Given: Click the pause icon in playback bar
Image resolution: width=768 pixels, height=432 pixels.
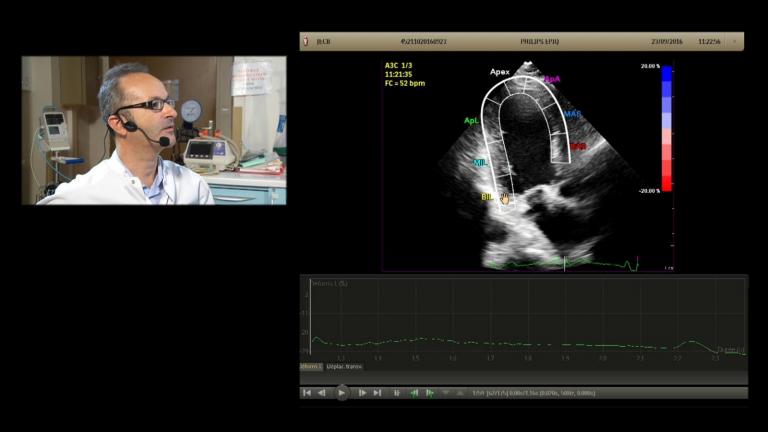Looking at the screenshot, I should (x=397, y=393).
